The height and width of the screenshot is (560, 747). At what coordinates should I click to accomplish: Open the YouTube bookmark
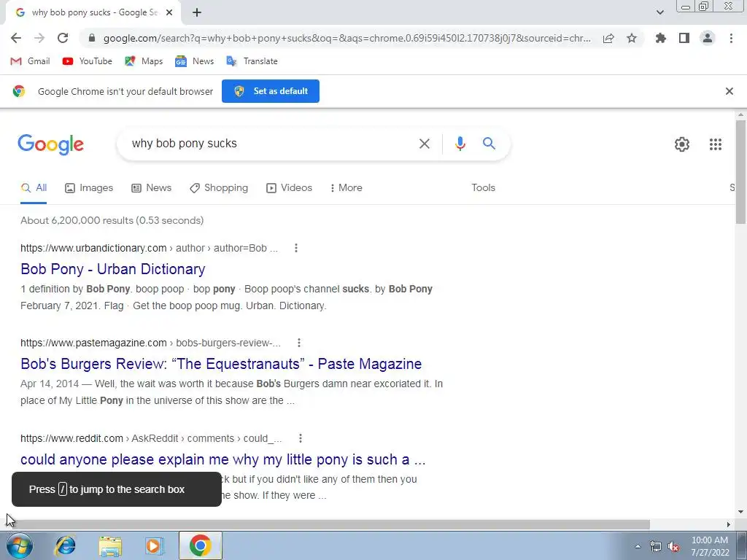click(88, 61)
